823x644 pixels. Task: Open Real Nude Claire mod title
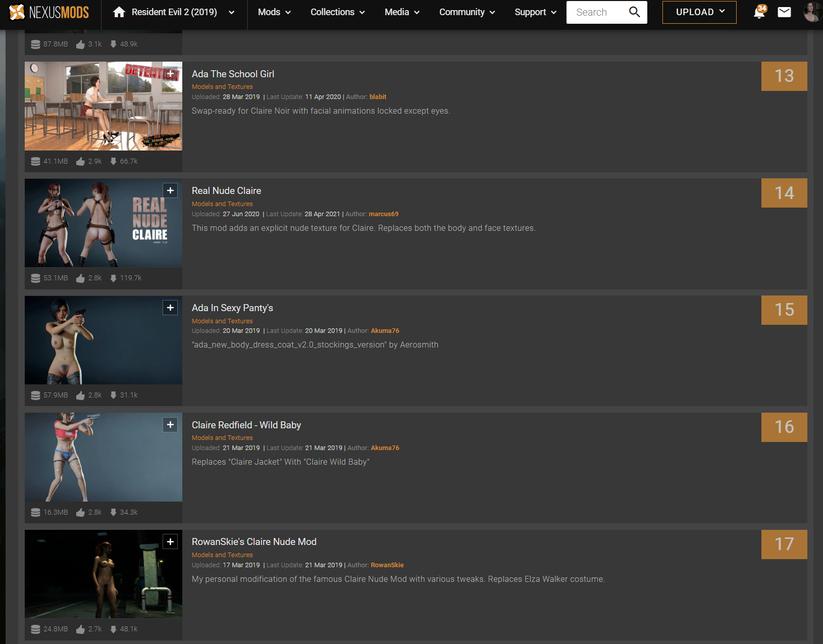226,190
